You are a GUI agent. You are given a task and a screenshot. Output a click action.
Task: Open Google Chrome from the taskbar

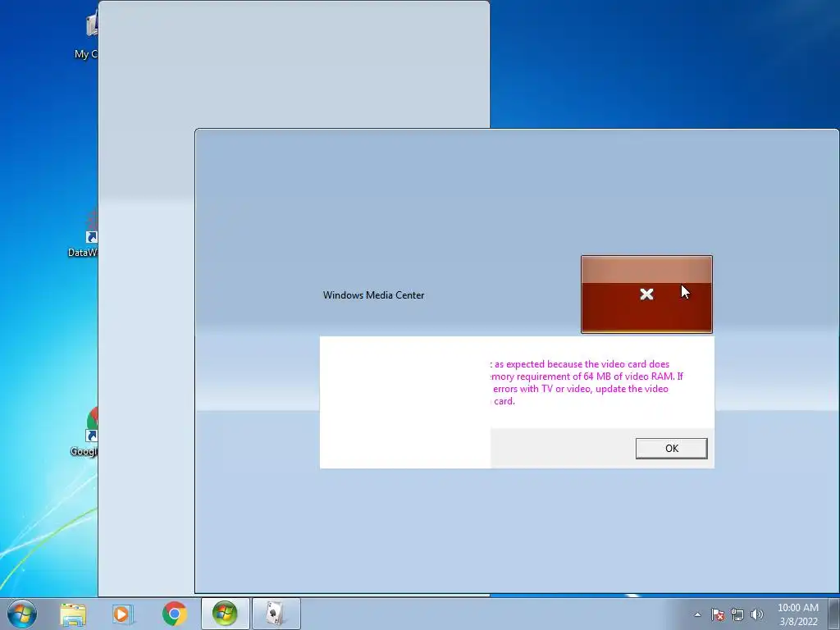tap(174, 614)
